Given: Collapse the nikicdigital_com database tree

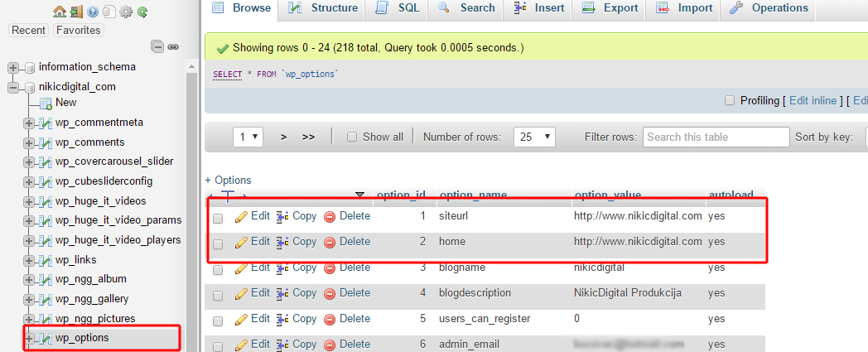Looking at the screenshot, I should [13, 87].
